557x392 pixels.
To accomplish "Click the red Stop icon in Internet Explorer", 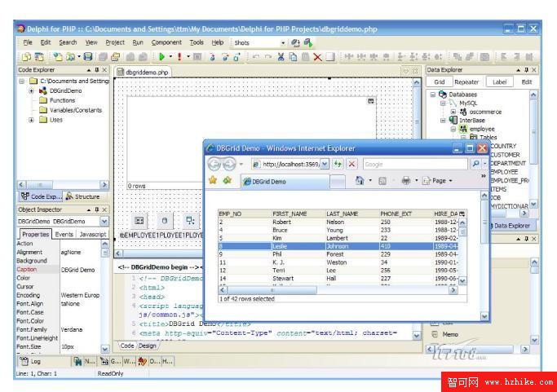I will 351,164.
